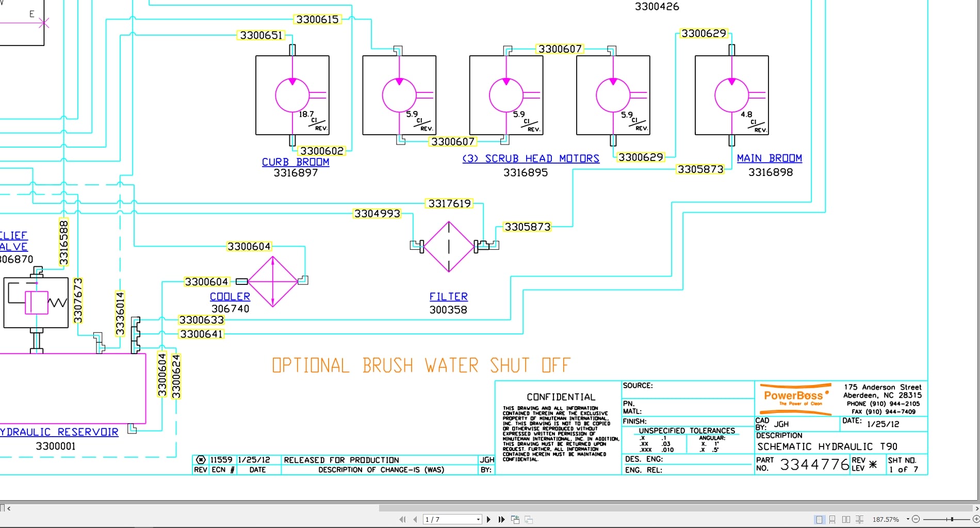Click the next view history icon
980x528 pixels.
529,519
